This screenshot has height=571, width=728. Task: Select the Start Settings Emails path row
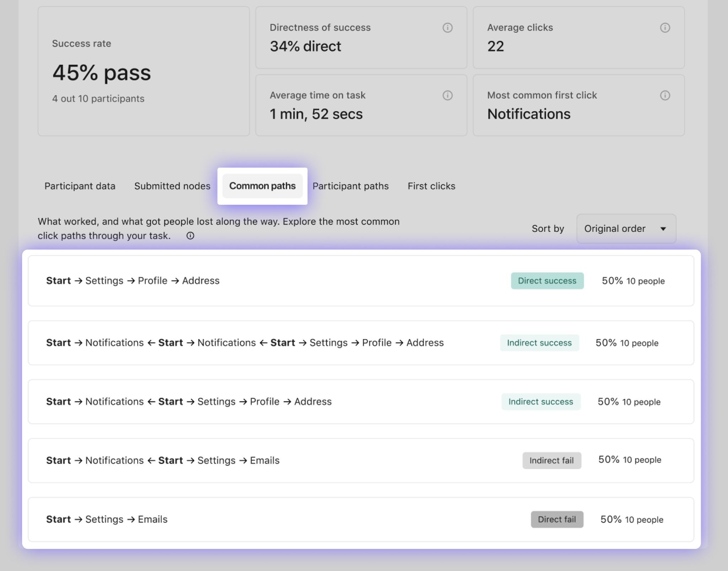[107, 519]
